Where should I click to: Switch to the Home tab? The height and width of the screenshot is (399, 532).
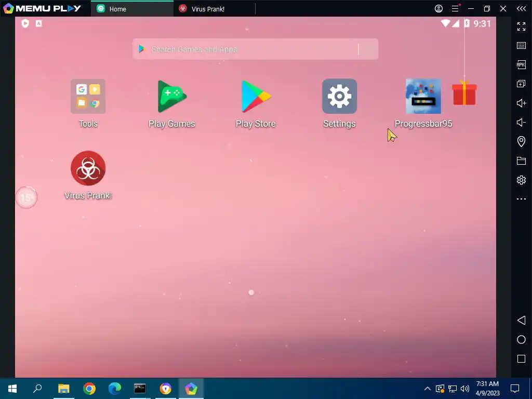(132, 9)
